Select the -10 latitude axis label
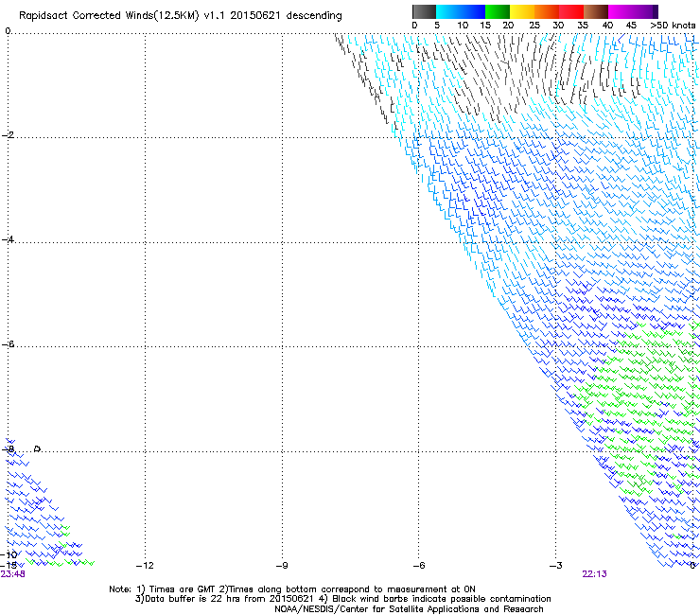The image size is (700, 615). (x=9, y=554)
